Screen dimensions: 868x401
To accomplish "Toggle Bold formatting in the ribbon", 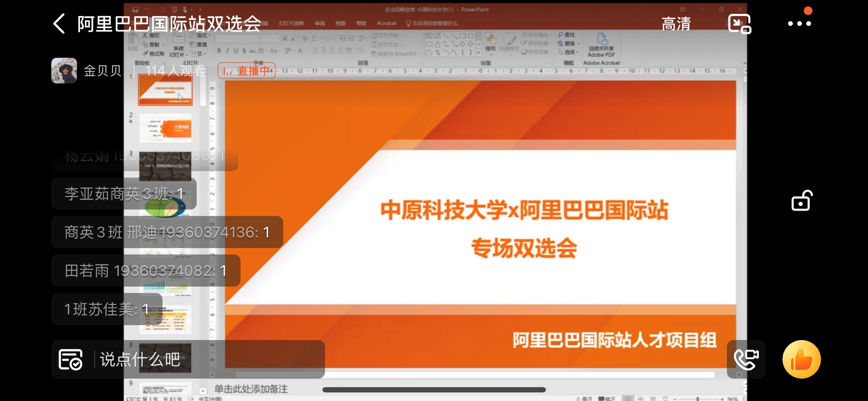I will [x=219, y=50].
